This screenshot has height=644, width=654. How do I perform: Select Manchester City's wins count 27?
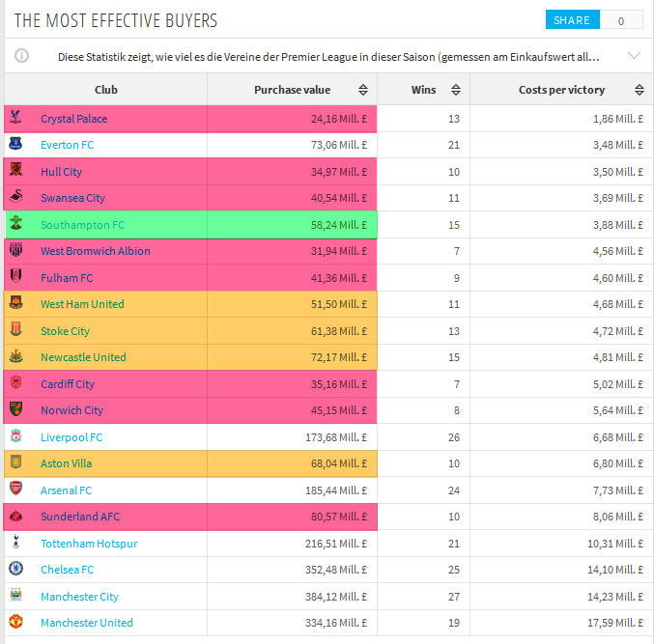click(454, 597)
